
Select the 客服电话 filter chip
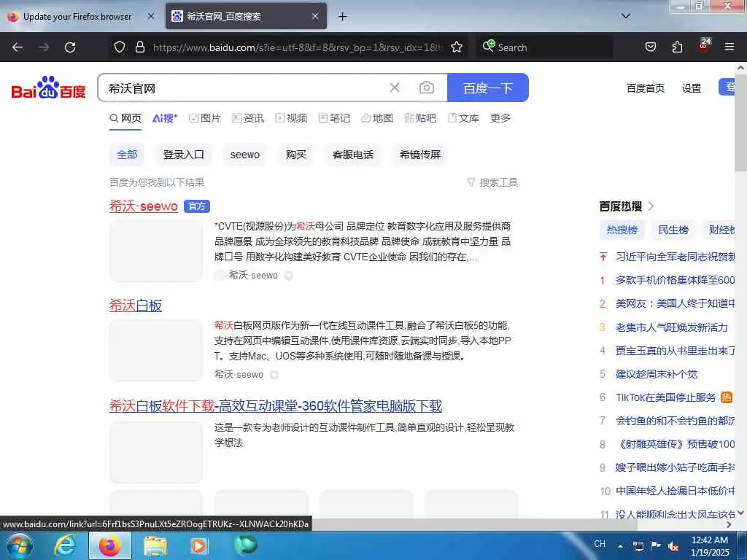(353, 155)
